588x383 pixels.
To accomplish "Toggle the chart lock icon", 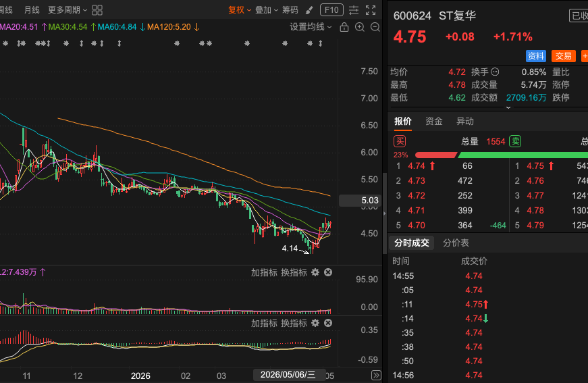I will tap(344, 27).
